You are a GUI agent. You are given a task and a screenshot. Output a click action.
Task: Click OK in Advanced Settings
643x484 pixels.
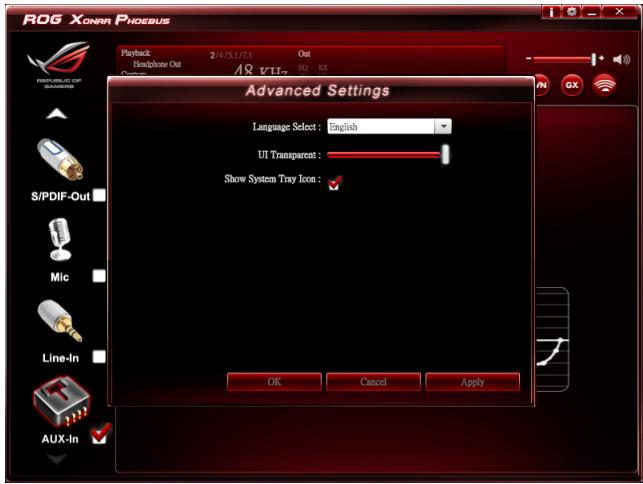tap(274, 382)
